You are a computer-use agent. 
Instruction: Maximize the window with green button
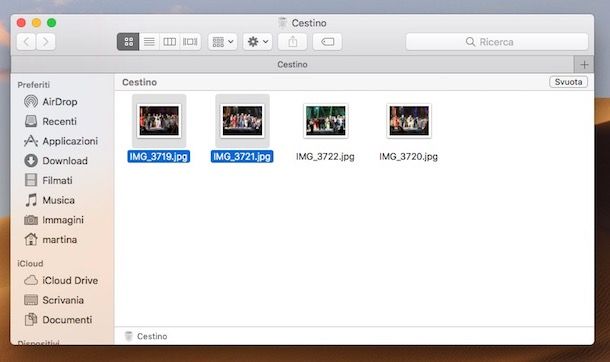click(51, 23)
